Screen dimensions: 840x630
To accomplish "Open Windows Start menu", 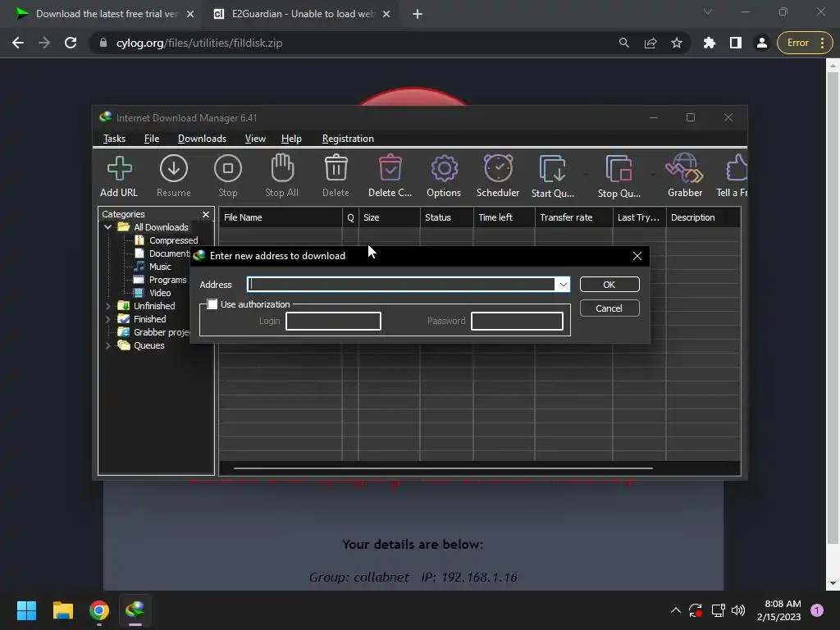I will 26,610.
